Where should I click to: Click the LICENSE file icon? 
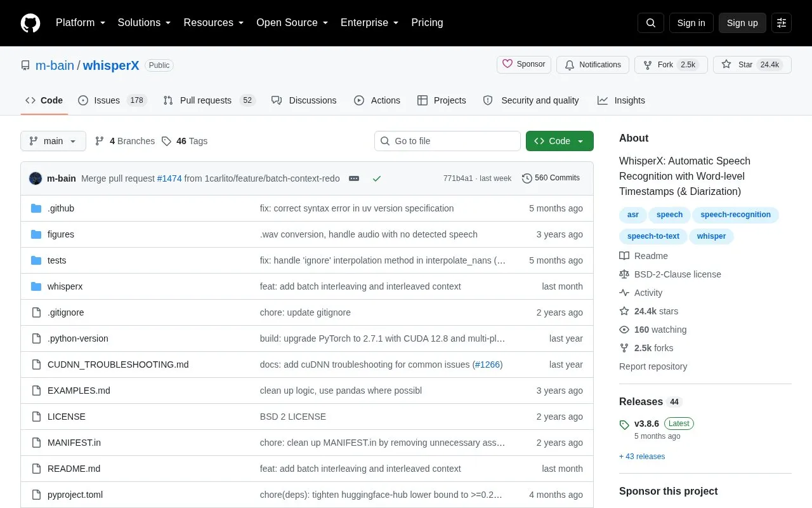[x=36, y=417]
